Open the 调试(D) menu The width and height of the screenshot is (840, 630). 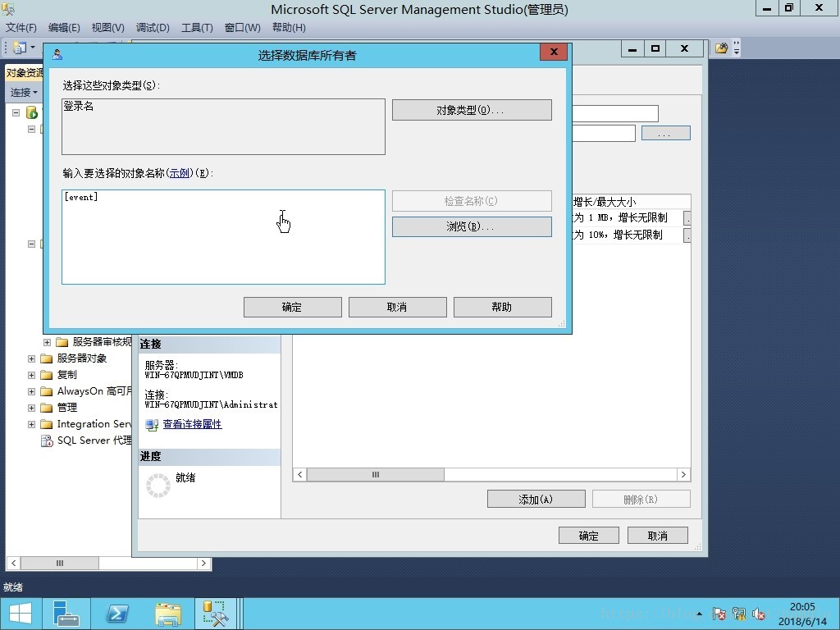152,28
